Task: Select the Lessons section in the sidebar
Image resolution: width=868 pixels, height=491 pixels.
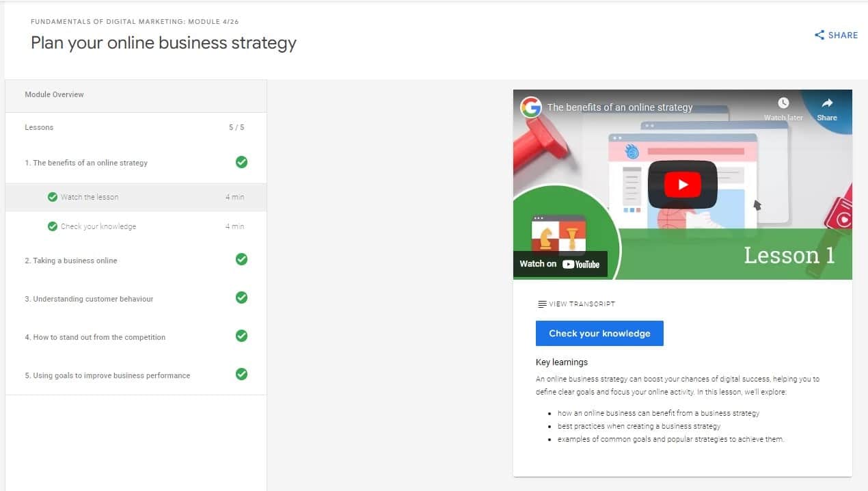Action: pyautogui.click(x=39, y=127)
